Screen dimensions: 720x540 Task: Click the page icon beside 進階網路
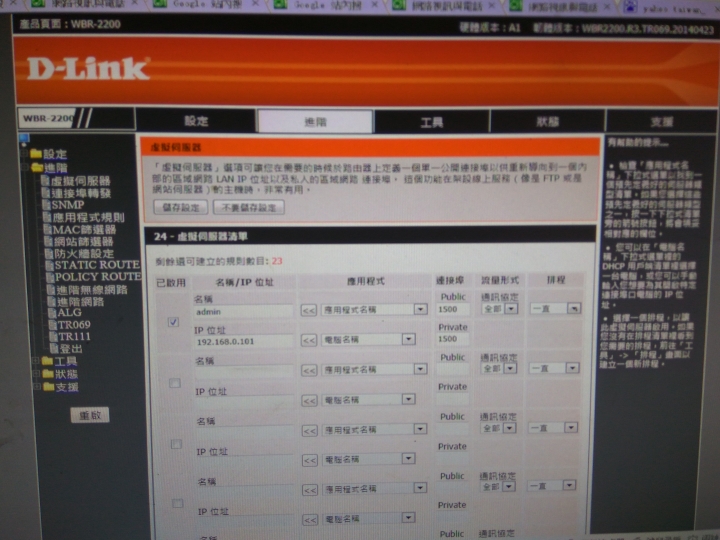coord(51,302)
